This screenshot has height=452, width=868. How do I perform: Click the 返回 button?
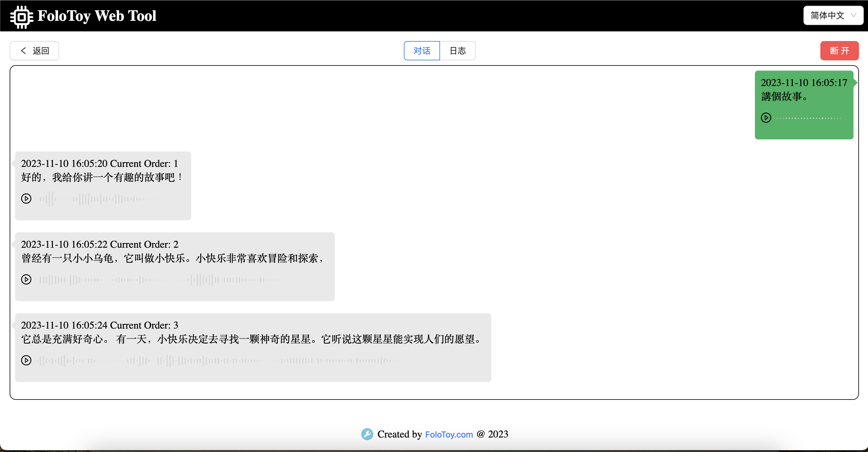(34, 50)
